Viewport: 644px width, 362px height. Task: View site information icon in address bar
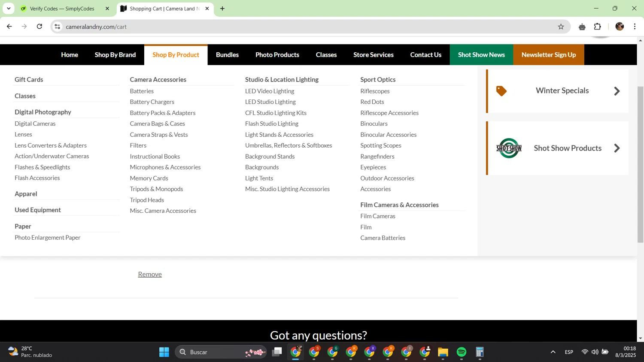click(57, 27)
